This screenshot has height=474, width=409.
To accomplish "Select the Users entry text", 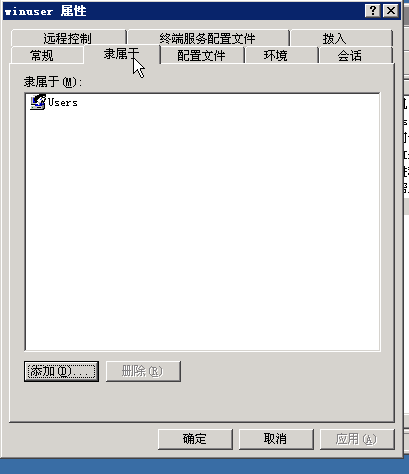I will [63, 102].
